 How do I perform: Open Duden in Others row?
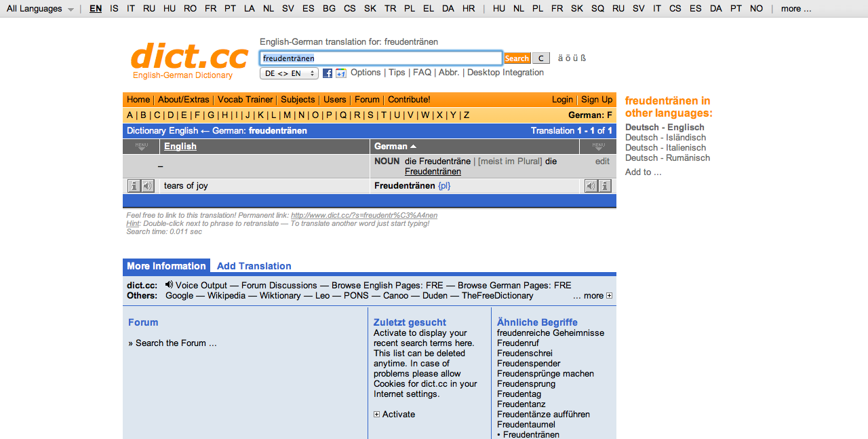point(435,296)
